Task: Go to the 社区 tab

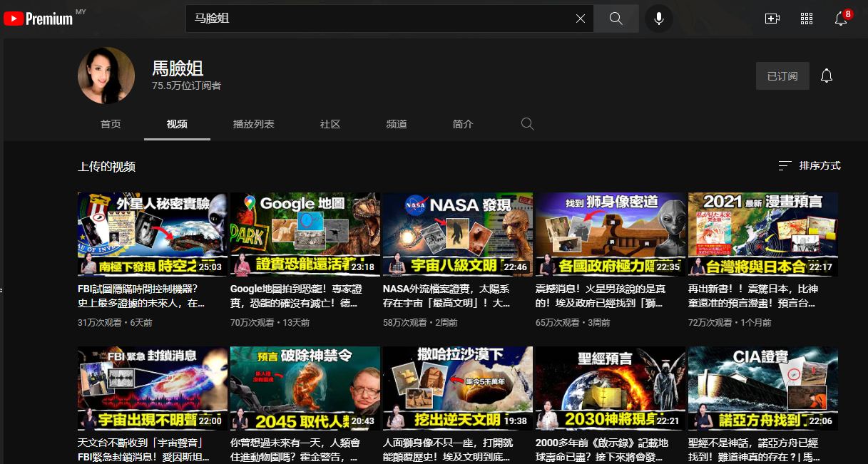Action: pyautogui.click(x=330, y=124)
